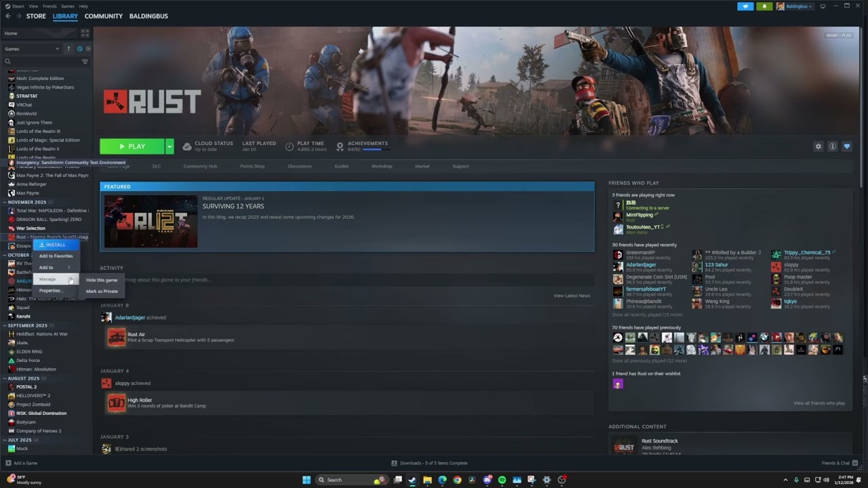Click the Windows Start button
Image resolution: width=868 pixels, height=488 pixels.
coord(307,480)
